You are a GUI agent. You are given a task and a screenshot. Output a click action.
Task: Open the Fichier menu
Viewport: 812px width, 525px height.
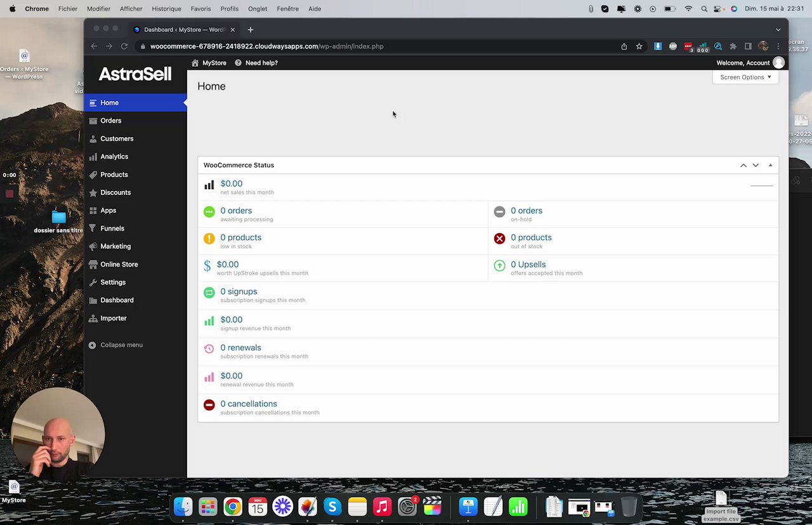coord(68,9)
